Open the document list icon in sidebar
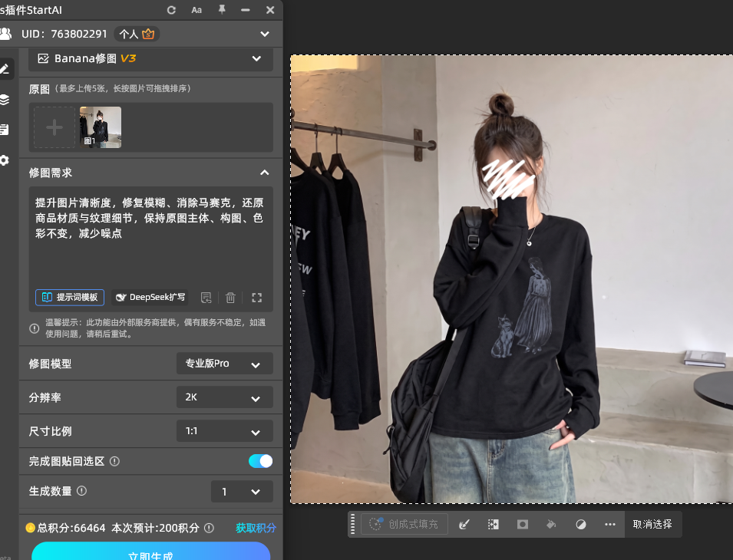The width and height of the screenshot is (733, 560). [5, 130]
